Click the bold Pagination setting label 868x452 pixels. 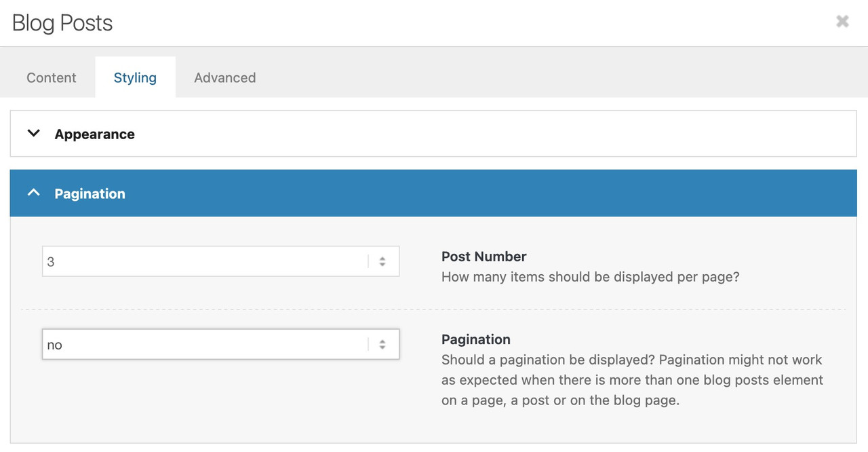tap(475, 339)
